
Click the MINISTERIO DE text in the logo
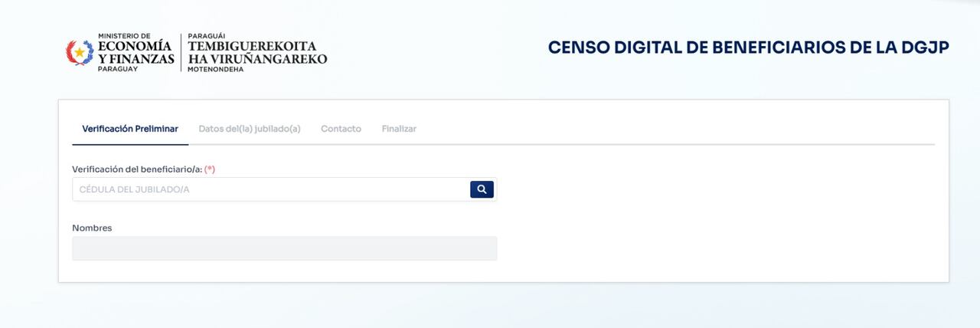coord(124,35)
